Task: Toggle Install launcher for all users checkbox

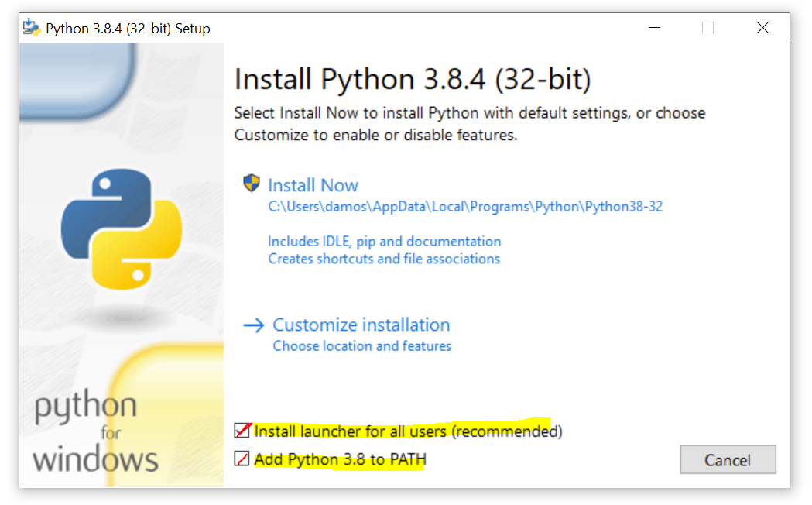Action: [242, 431]
